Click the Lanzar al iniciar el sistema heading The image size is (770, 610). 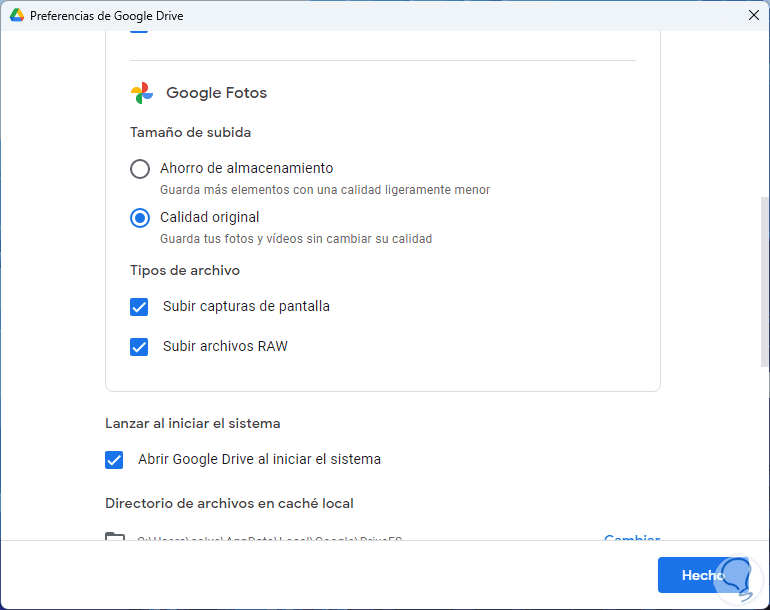tap(193, 423)
